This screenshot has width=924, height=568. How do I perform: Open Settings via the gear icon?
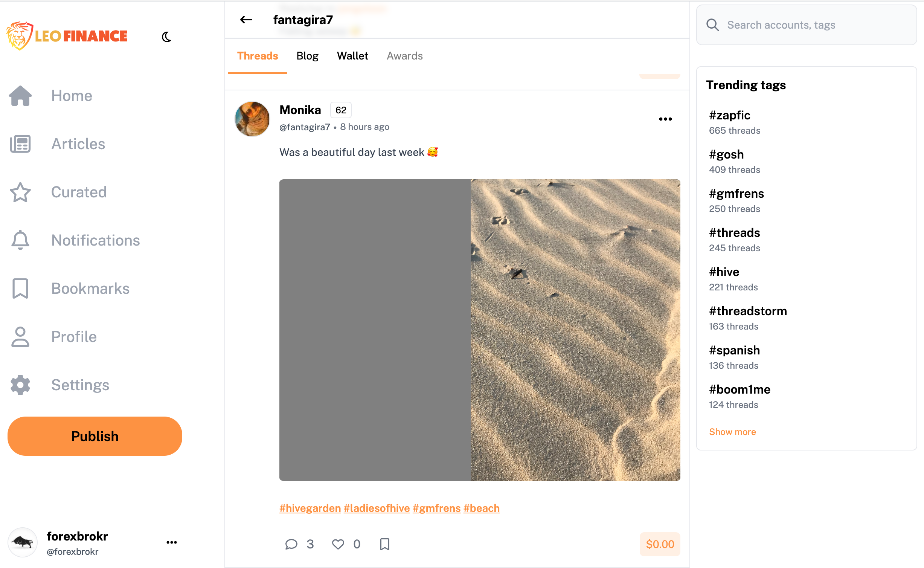pyautogui.click(x=20, y=385)
